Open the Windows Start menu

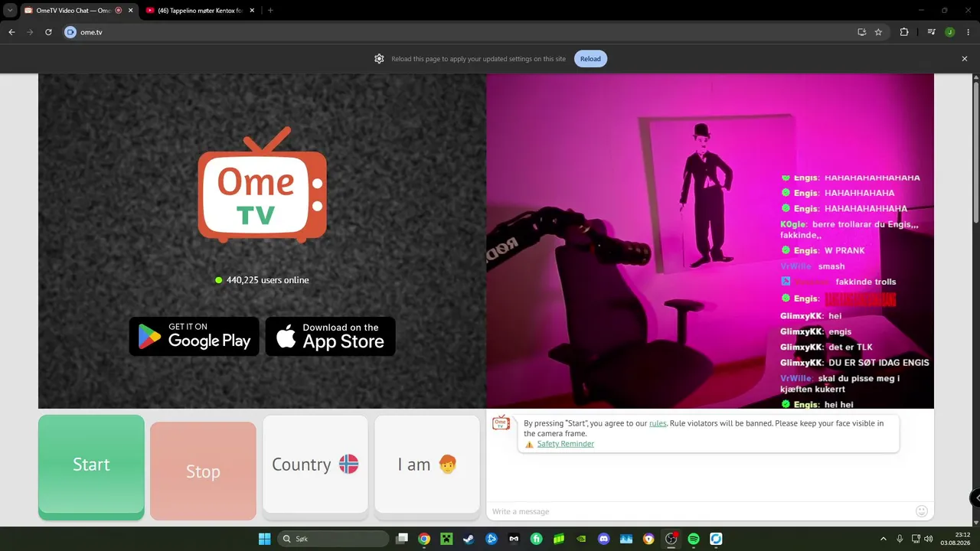point(264,539)
